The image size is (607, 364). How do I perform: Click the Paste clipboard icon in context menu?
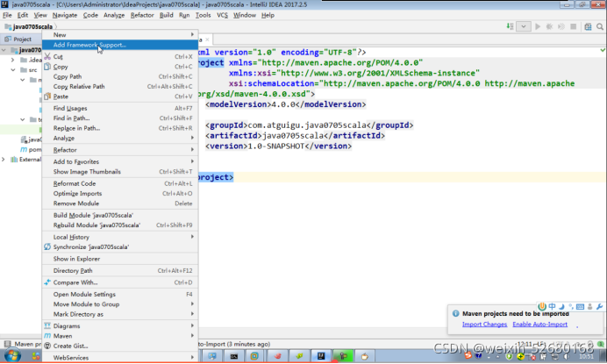[x=47, y=96]
